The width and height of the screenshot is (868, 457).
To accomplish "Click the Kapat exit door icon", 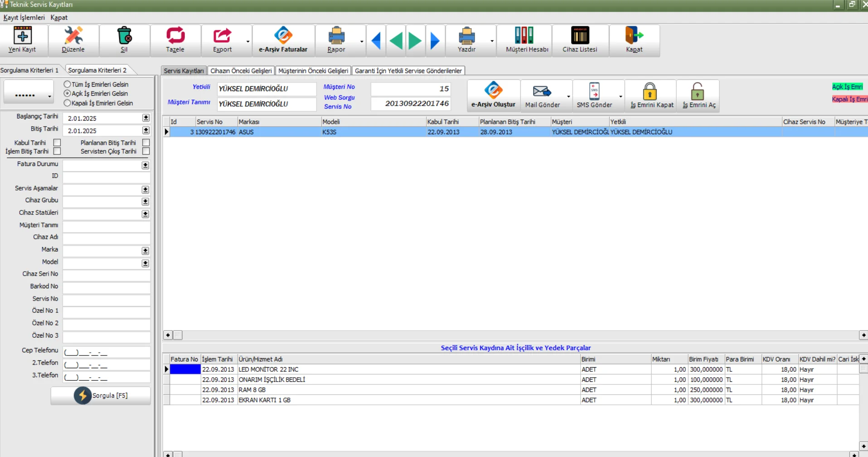I will [x=634, y=35].
